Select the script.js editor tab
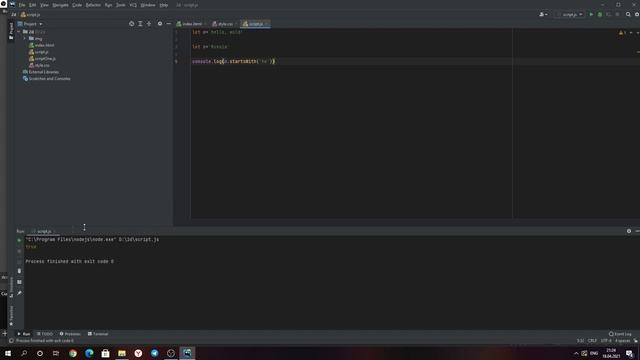The image size is (640, 360). (255, 24)
